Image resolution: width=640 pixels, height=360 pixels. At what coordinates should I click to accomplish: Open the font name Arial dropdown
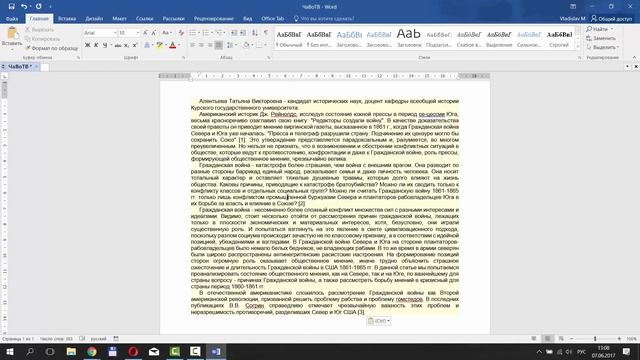click(x=115, y=33)
